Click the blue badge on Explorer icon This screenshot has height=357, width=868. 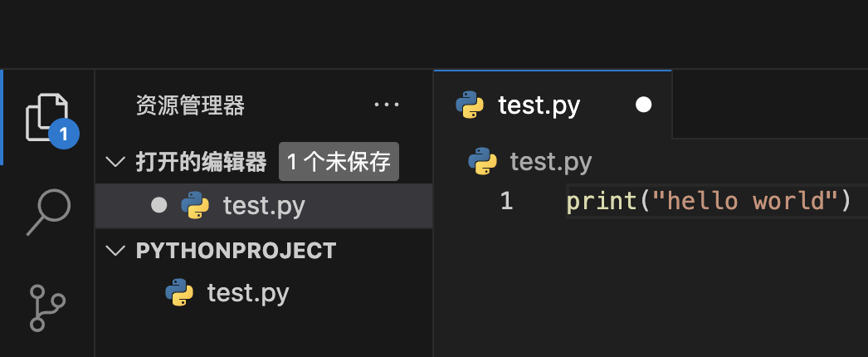click(x=64, y=134)
